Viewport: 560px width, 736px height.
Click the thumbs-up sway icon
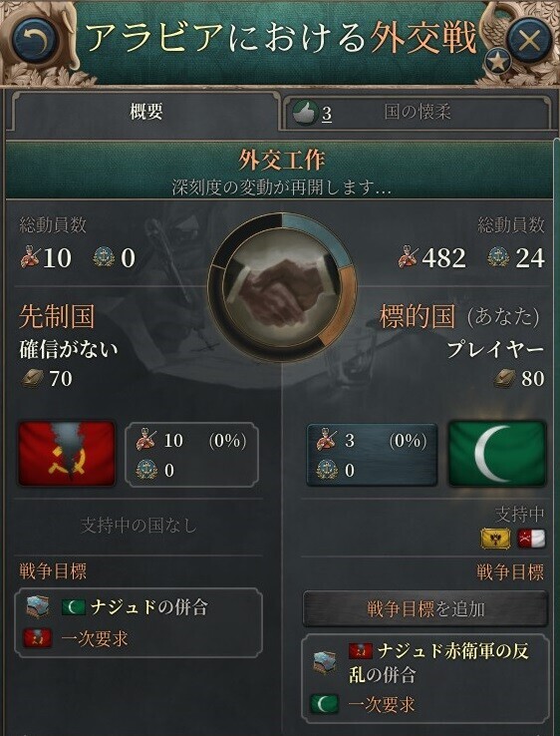[304, 113]
